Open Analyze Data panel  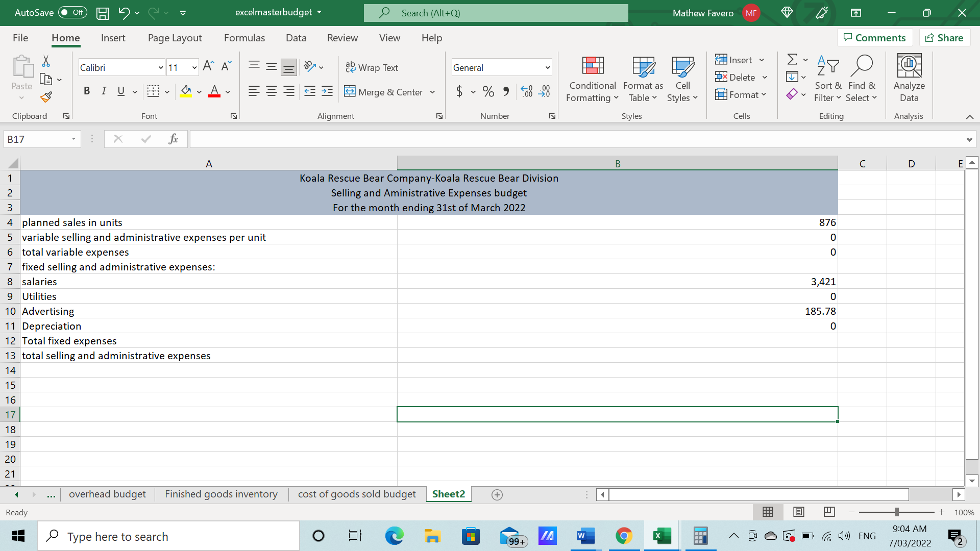(x=909, y=77)
